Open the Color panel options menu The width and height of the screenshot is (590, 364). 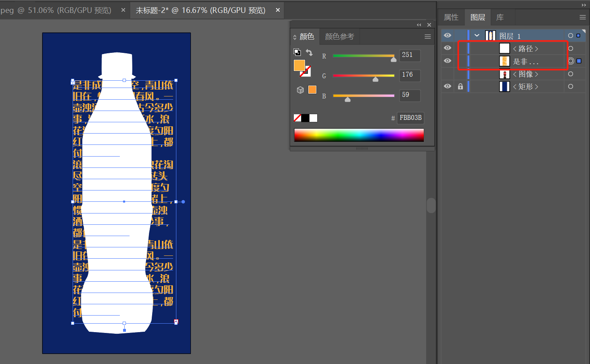click(428, 37)
